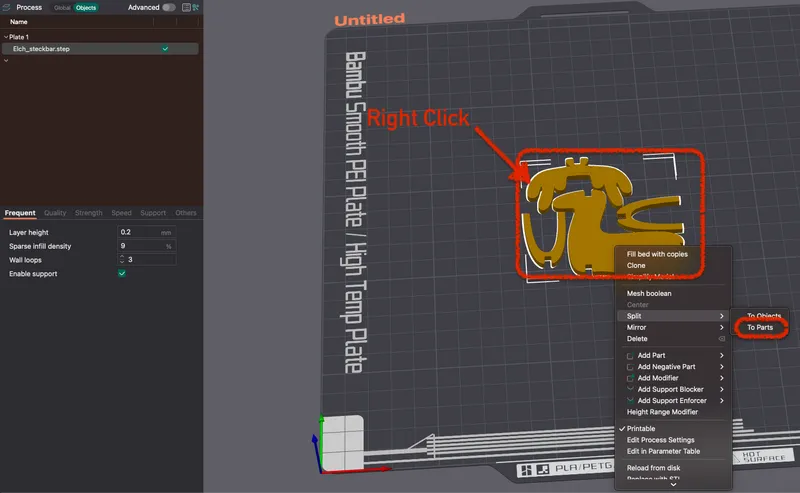Click the Add Modifier icon

pyautogui.click(x=630, y=378)
